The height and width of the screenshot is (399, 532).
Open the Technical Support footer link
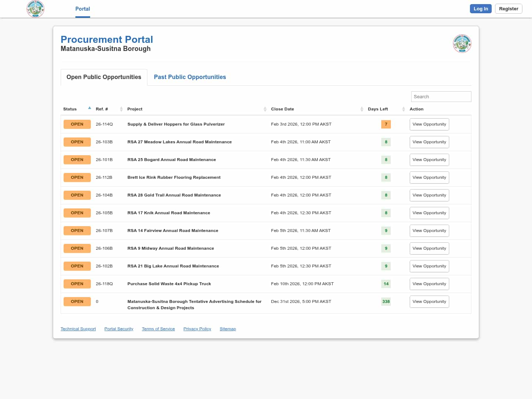78,329
